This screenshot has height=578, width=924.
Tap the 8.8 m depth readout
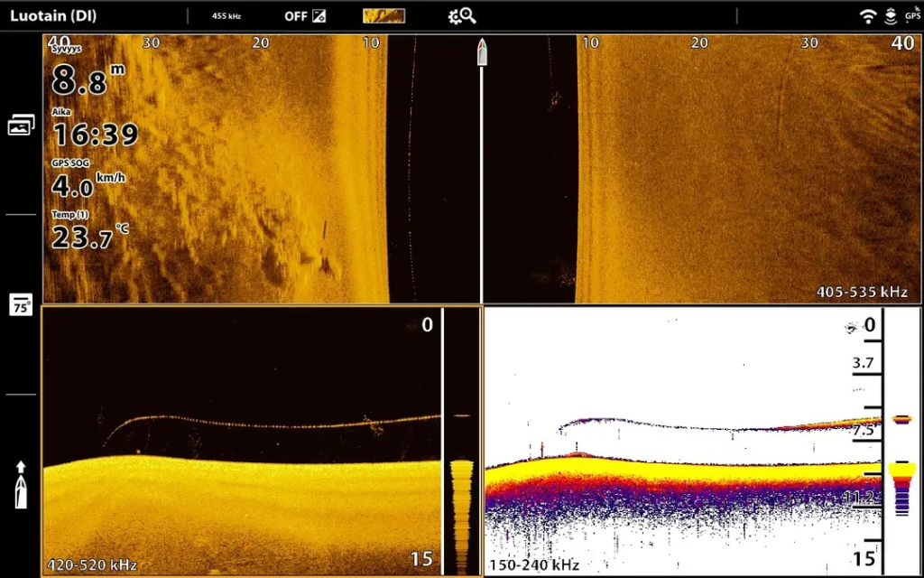point(77,79)
